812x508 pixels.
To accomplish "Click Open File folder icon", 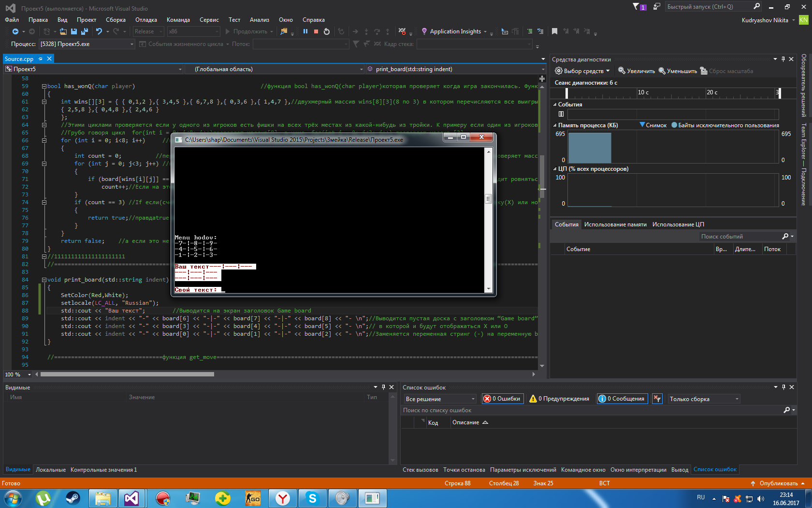I will coord(63,31).
